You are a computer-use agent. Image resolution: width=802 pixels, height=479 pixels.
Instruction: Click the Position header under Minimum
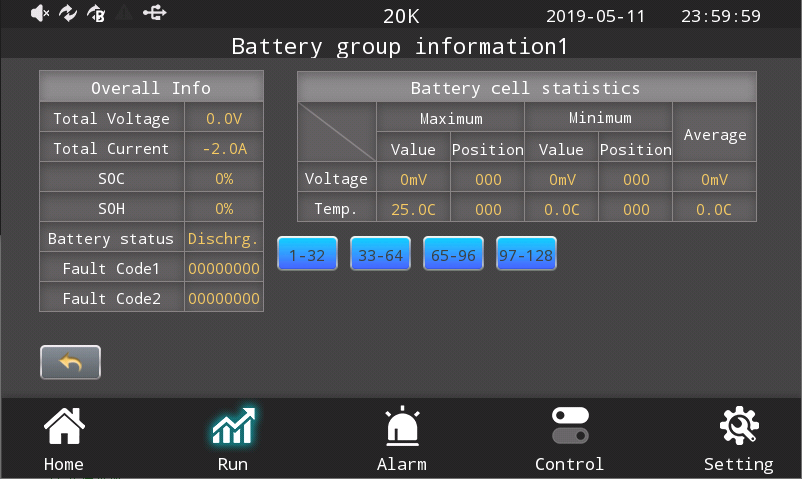tap(636, 149)
